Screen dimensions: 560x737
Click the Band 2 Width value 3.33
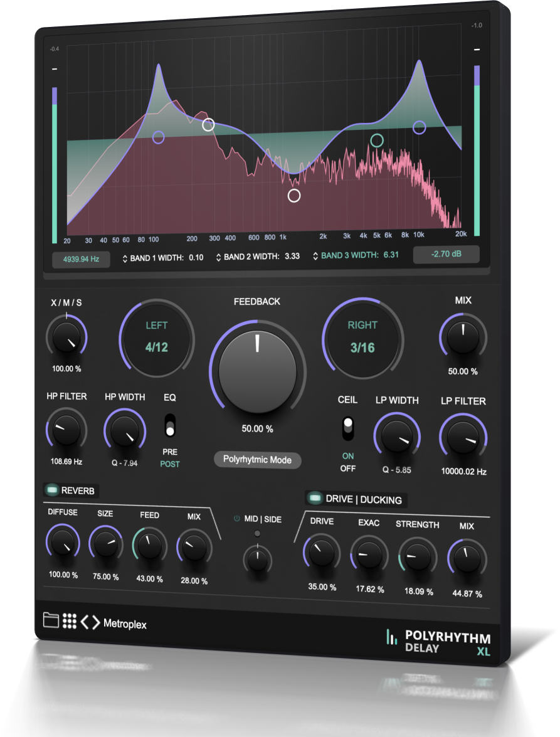[292, 256]
